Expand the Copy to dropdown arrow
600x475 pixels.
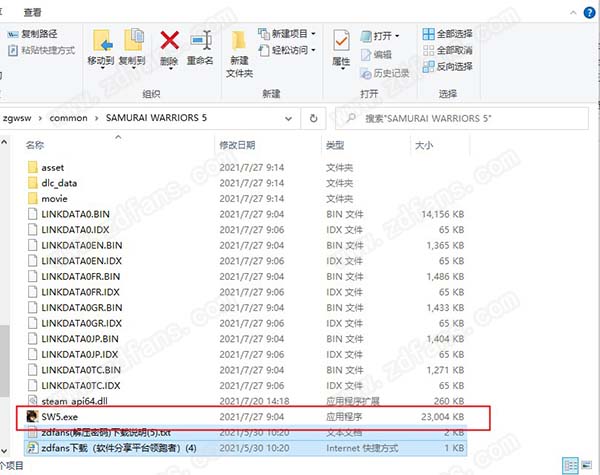[134, 68]
